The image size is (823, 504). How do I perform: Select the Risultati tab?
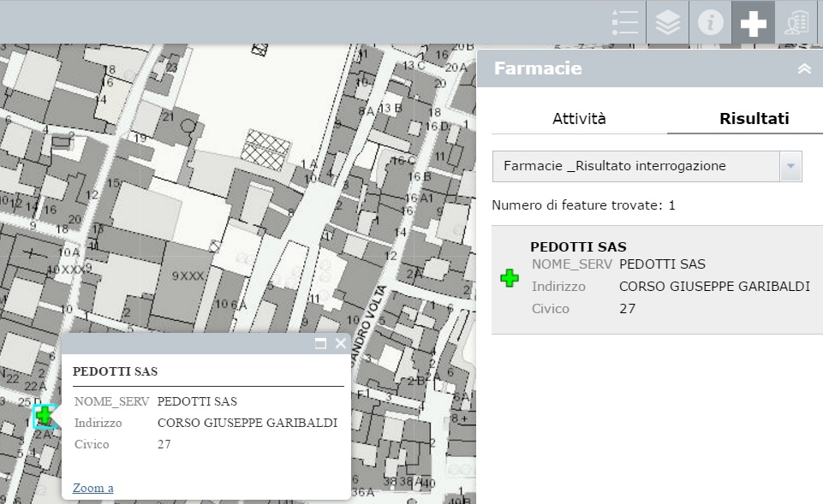pos(754,119)
